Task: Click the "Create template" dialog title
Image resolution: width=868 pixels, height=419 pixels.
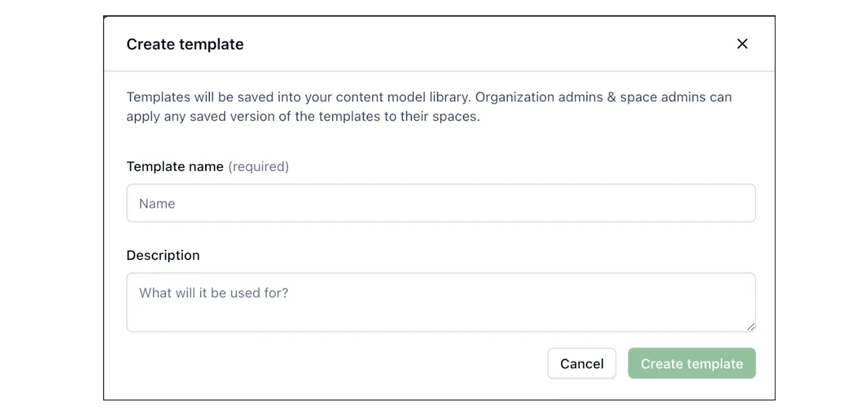Action: pyautogui.click(x=185, y=44)
